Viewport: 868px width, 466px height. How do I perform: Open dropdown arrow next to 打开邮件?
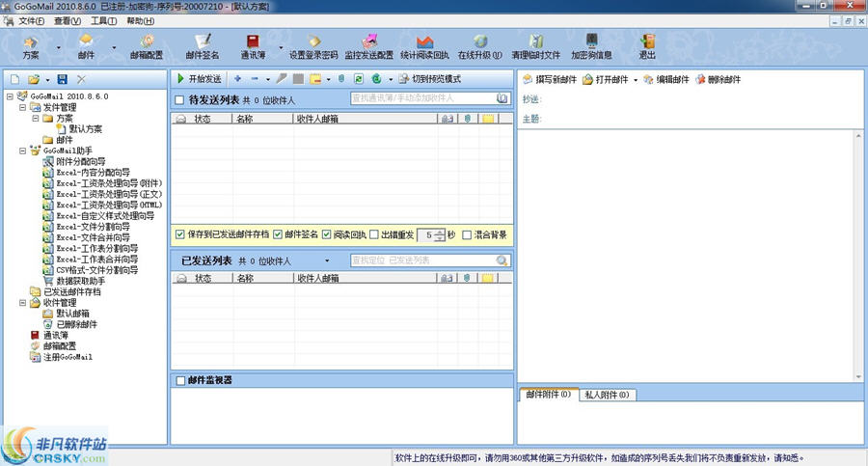pos(635,80)
